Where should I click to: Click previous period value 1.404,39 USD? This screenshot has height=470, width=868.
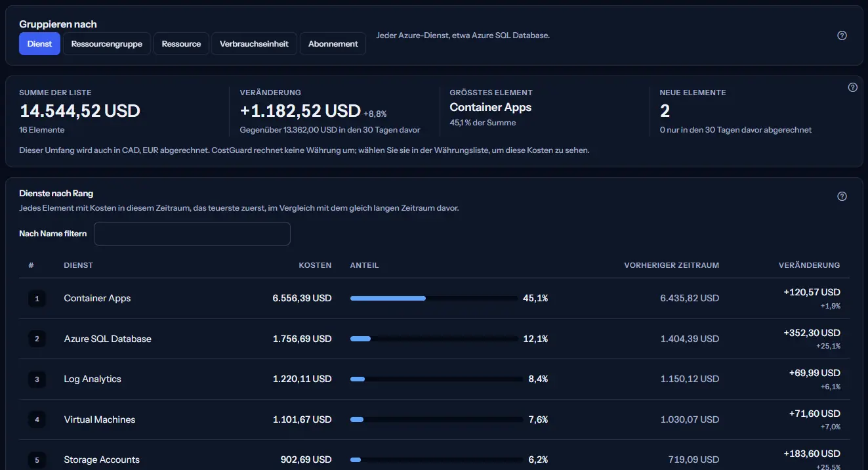(x=690, y=339)
